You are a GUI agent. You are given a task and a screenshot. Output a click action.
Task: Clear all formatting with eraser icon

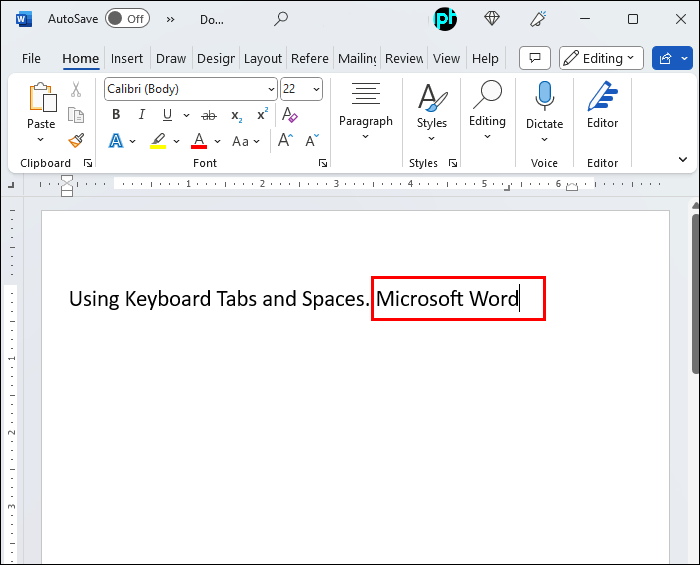(289, 115)
